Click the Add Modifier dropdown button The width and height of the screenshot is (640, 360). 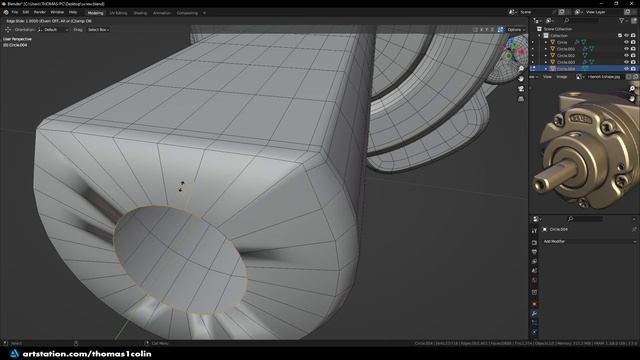pos(589,242)
